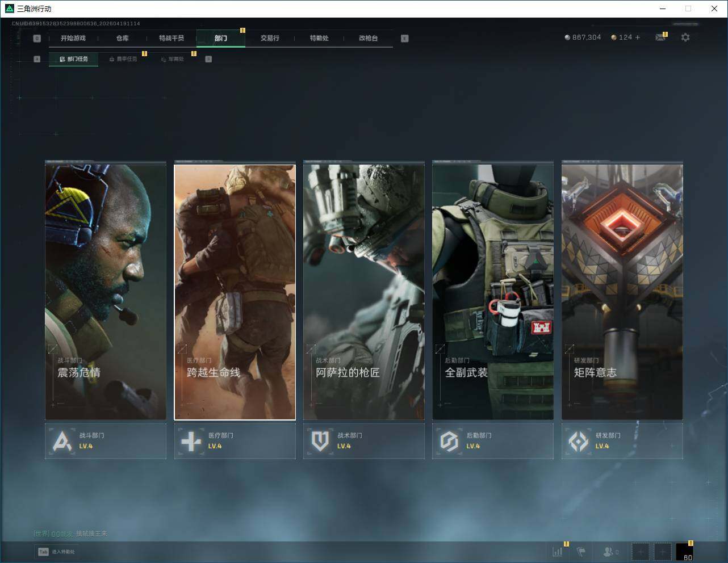Viewport: 728px width, 563px height.
Task: Click the corner arrow icon on 矩阵意志 card
Action: click(x=570, y=349)
